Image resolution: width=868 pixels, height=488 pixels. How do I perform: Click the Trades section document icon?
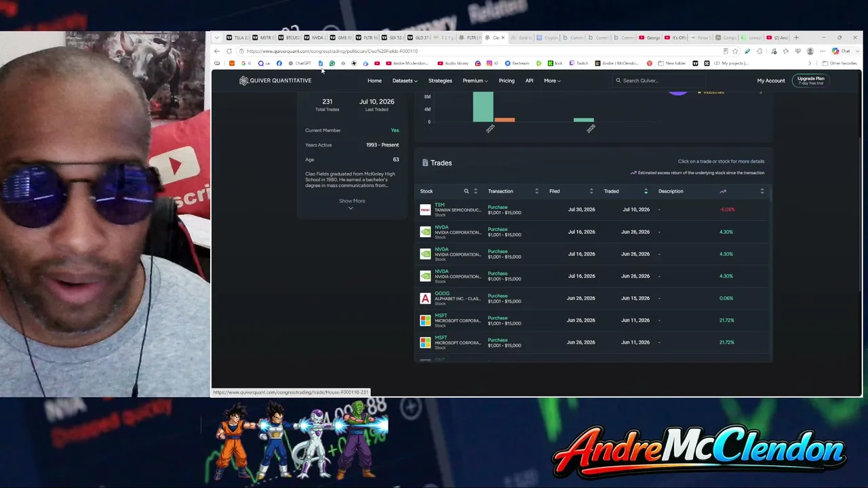tap(425, 163)
